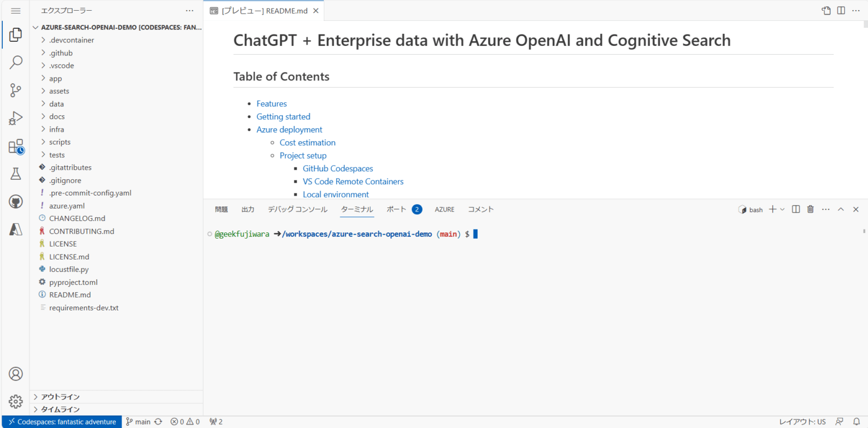Create a new terminal with the plus icon

tap(773, 209)
